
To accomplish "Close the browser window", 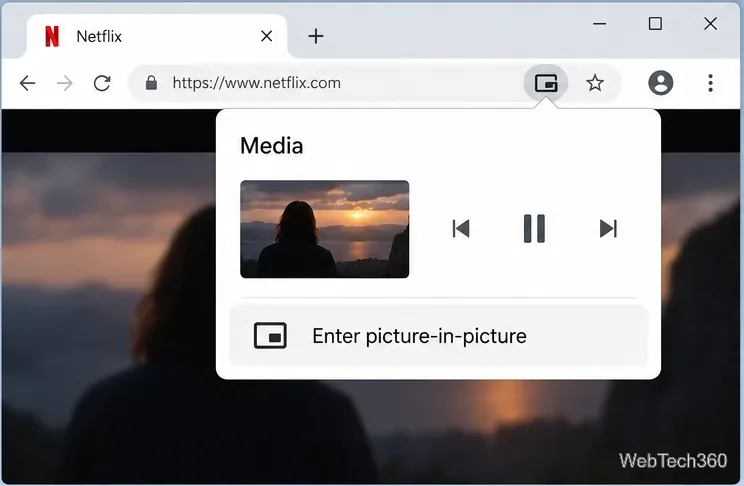I will click(x=710, y=24).
